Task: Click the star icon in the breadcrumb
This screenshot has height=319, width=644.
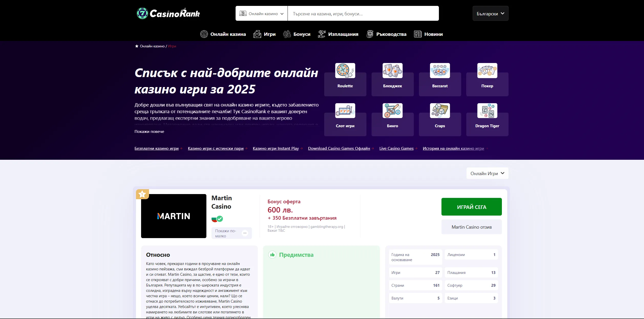Action: click(x=136, y=46)
